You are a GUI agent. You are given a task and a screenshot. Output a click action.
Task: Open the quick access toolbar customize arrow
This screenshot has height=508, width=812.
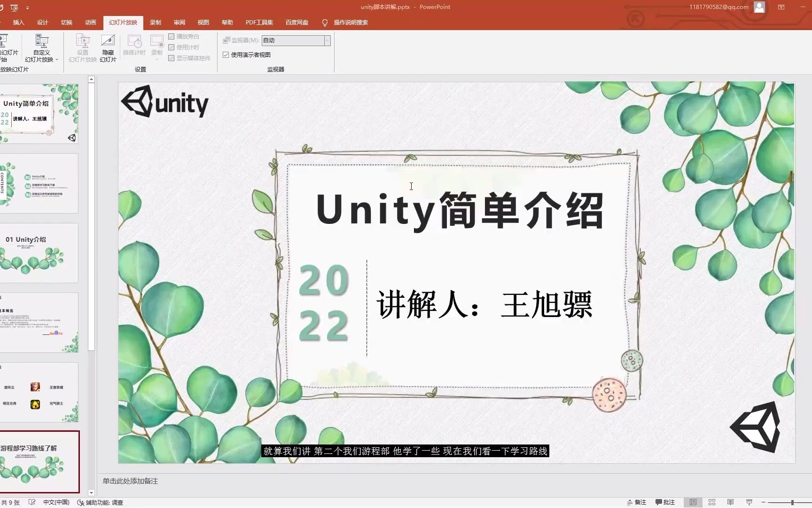click(27, 8)
